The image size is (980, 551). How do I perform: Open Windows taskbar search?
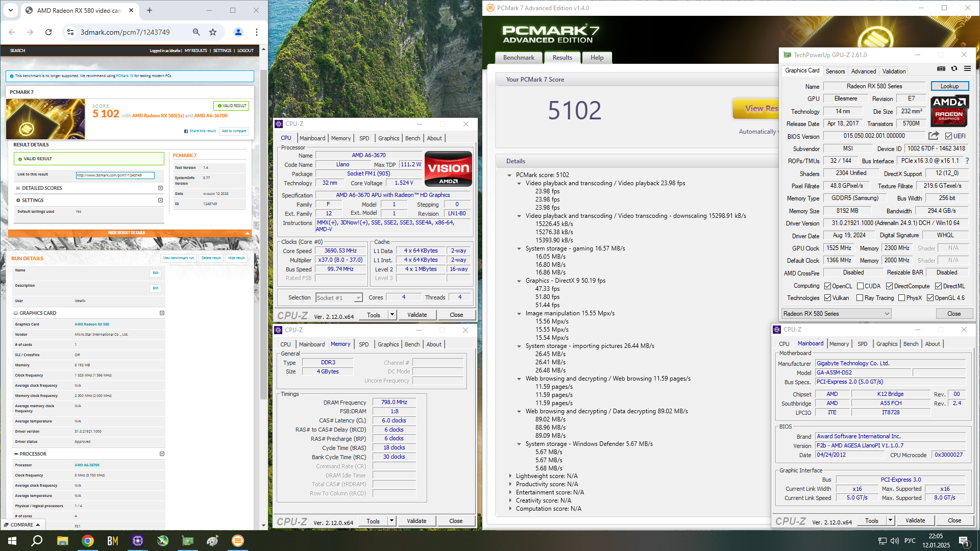[37, 541]
